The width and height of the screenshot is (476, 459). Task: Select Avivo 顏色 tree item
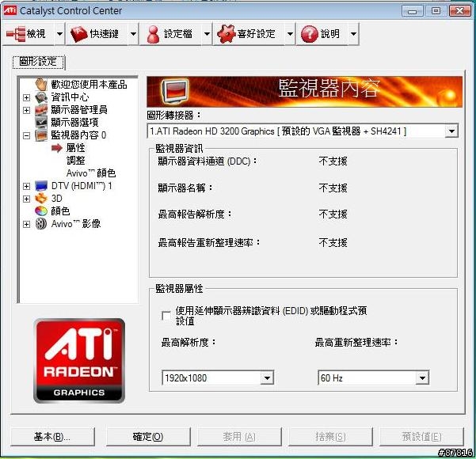(x=91, y=173)
